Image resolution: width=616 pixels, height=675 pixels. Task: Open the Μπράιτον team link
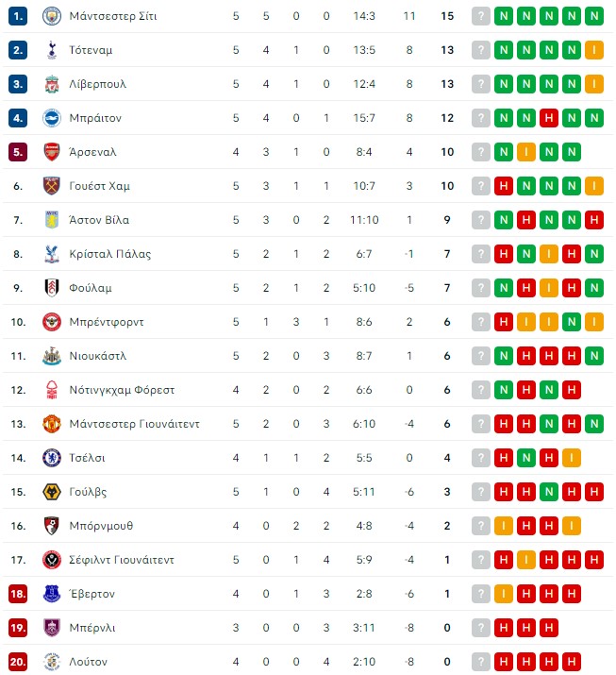point(95,118)
